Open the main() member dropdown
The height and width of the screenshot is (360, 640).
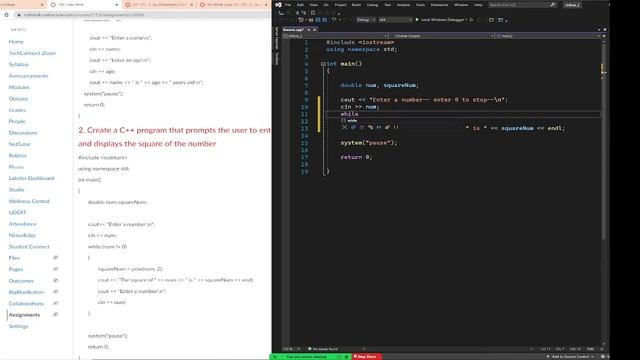click(548, 36)
